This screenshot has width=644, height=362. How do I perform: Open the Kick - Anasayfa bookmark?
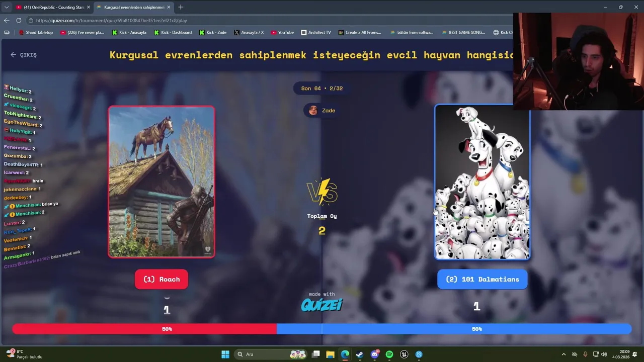129,32
